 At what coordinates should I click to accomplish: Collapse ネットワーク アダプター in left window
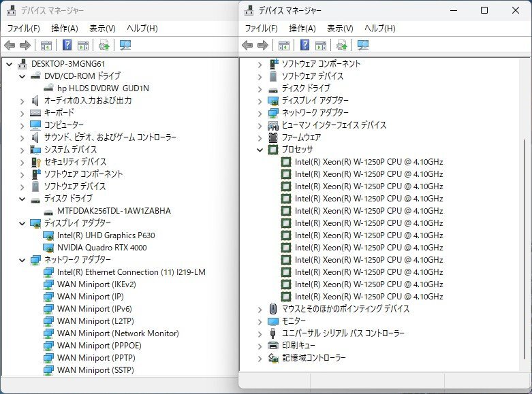pos(22,261)
